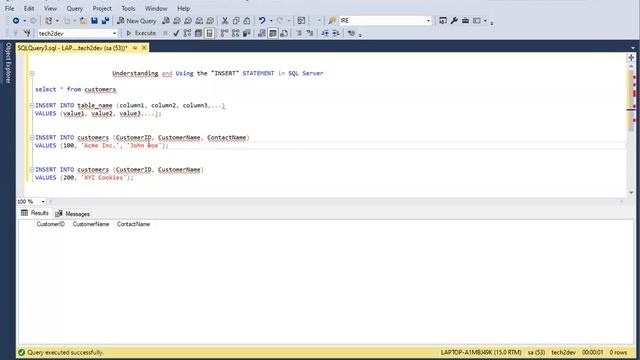The image size is (640, 360).
Task: Collapse the INSERT with ContactName block
Action: coord(31,138)
